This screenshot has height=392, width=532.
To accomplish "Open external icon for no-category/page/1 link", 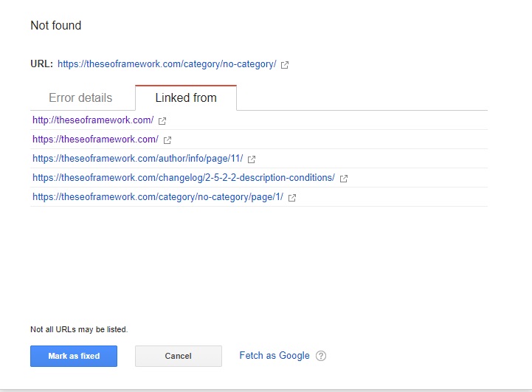I will tap(292, 197).
